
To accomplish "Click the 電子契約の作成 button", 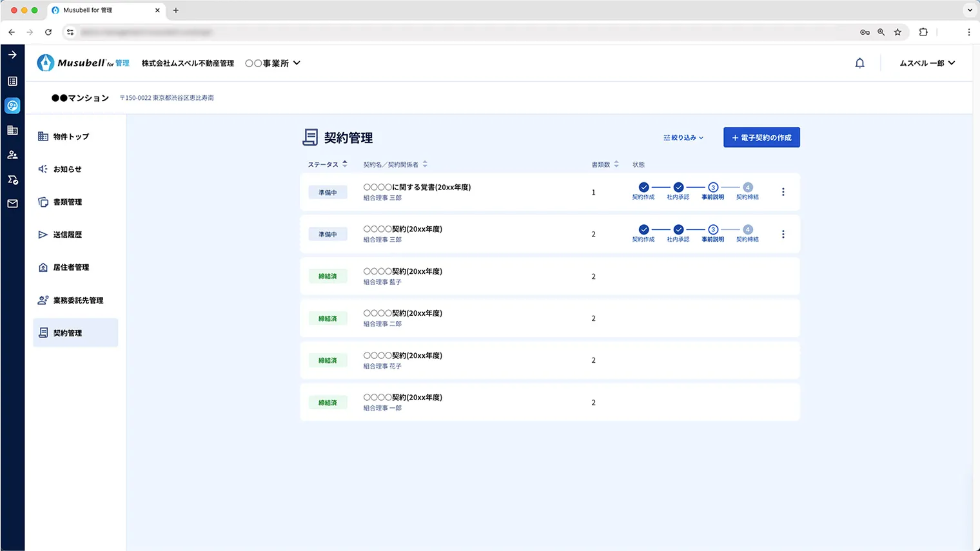I will click(761, 137).
